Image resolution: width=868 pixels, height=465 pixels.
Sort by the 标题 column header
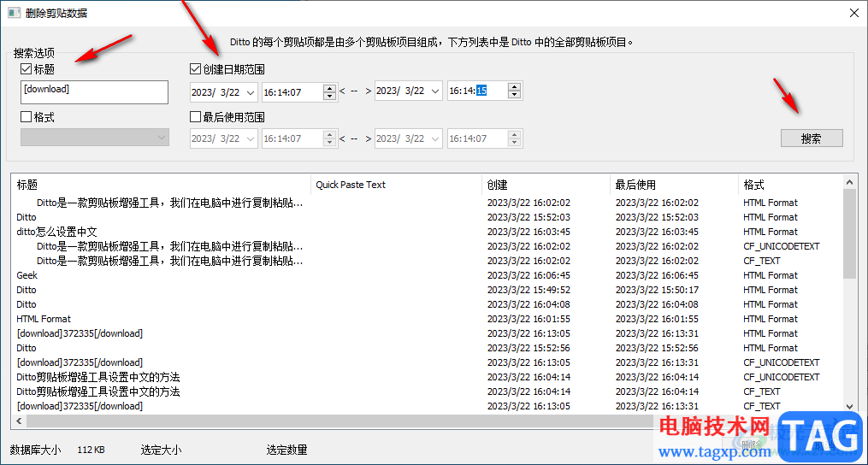tap(161, 185)
